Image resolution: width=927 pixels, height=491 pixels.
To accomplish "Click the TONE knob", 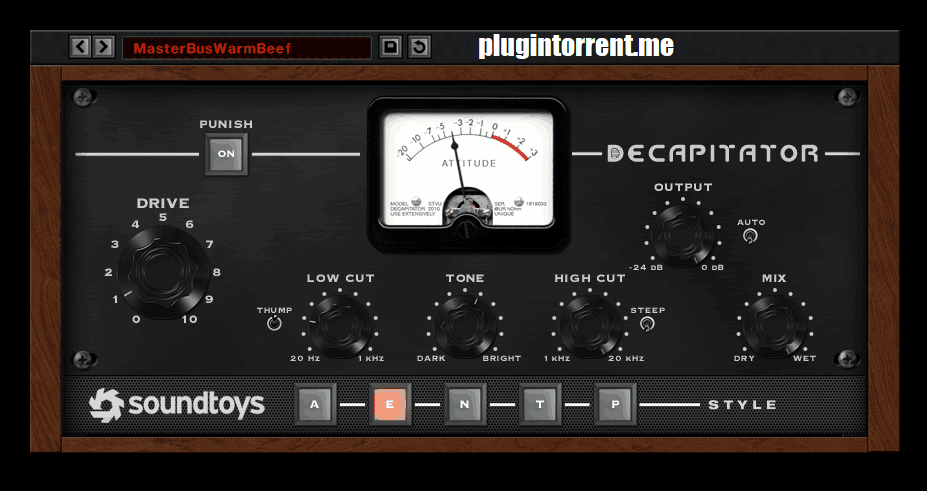I will coord(465,326).
